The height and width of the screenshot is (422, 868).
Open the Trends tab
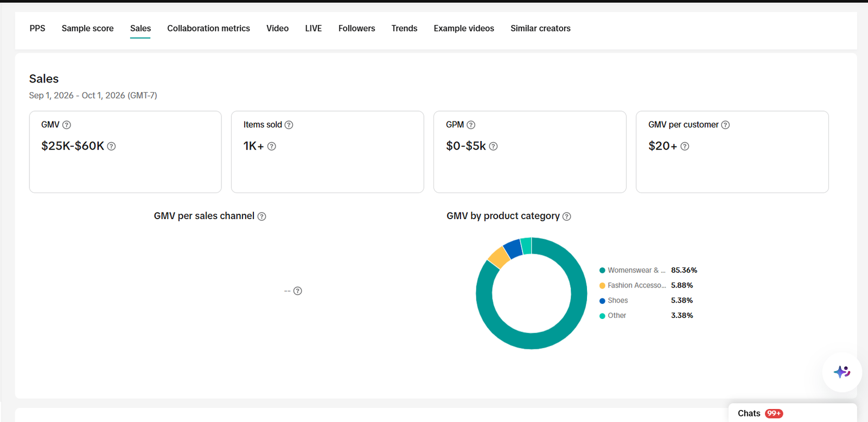404,28
